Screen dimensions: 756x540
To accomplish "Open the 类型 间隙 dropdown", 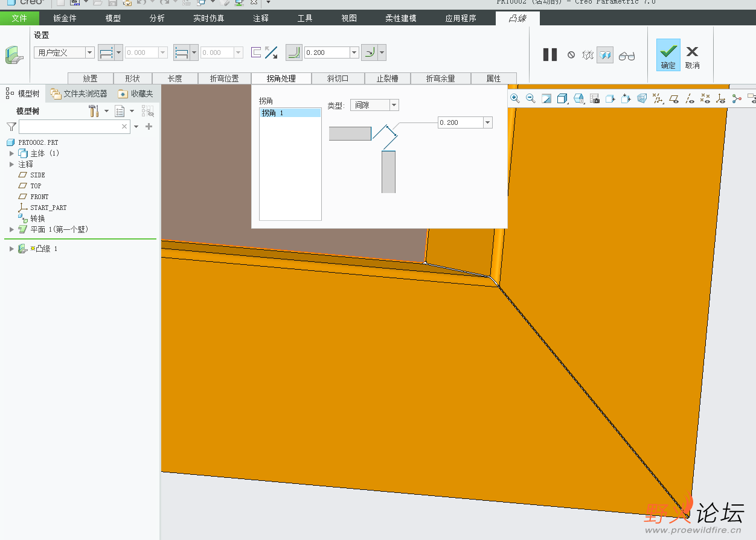I will [394, 105].
